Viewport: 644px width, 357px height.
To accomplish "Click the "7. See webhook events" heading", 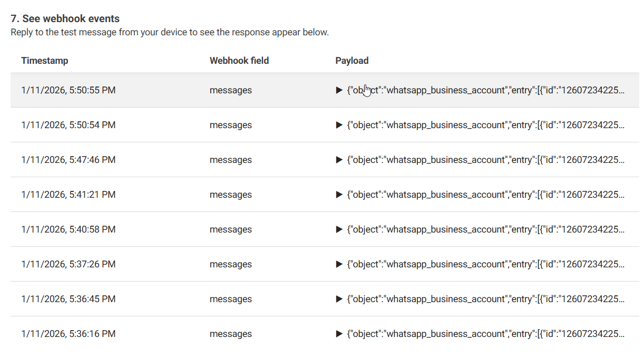I will 65,18.
